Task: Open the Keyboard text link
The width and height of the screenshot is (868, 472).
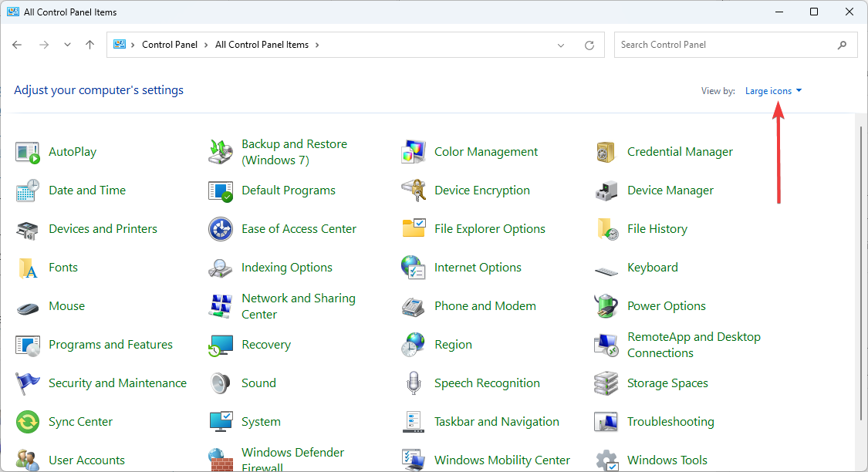Action: 653,268
